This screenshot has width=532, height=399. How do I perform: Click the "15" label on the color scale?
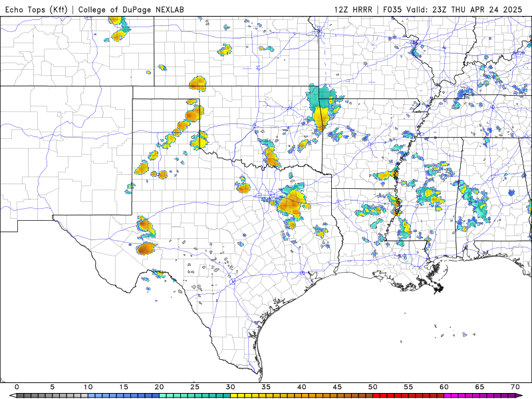[124, 387]
